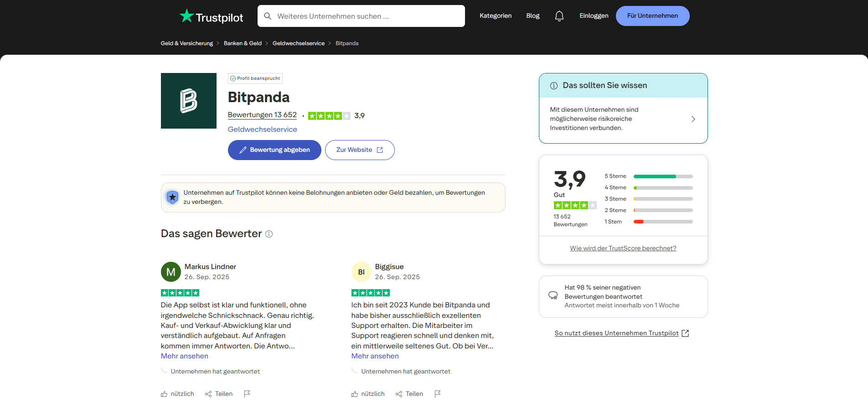Select the 3 Sterne filter row
Screen dimensions: 868x405
point(649,199)
